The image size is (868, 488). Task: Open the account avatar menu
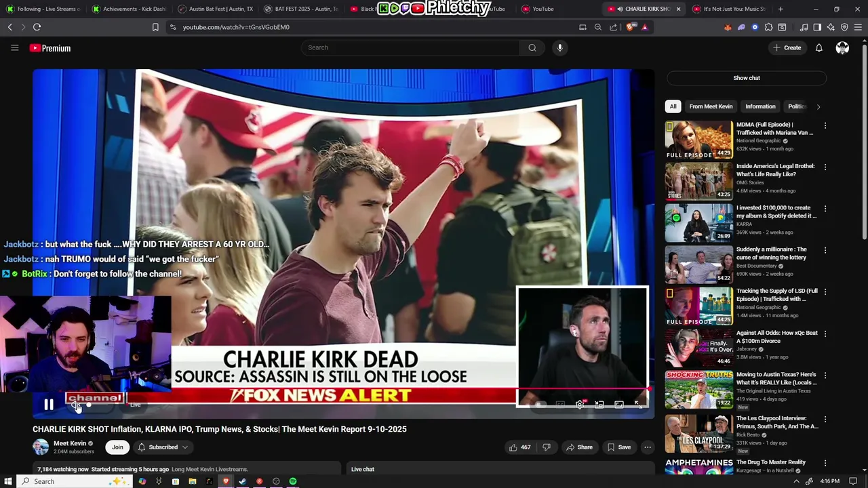[x=842, y=47]
